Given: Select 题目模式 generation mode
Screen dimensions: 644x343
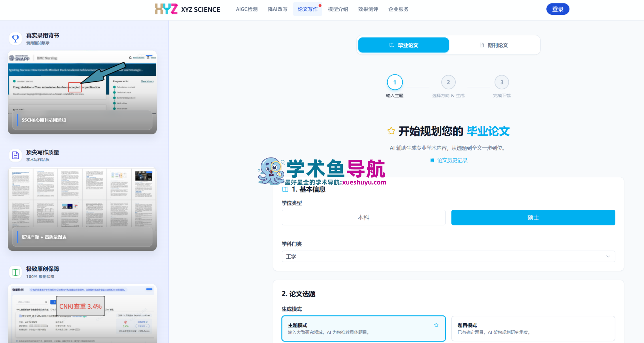Looking at the screenshot, I should point(533,329).
